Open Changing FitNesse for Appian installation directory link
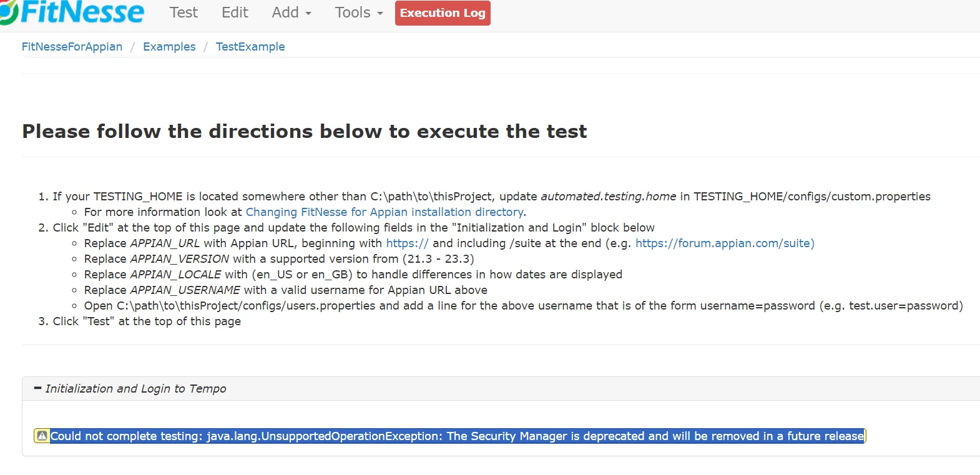 385,212
